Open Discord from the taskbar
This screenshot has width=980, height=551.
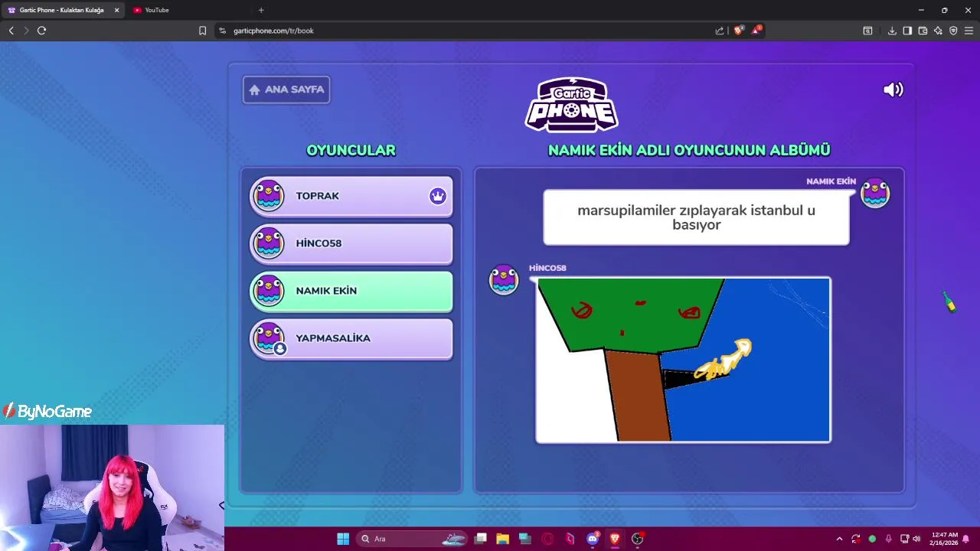(593, 539)
